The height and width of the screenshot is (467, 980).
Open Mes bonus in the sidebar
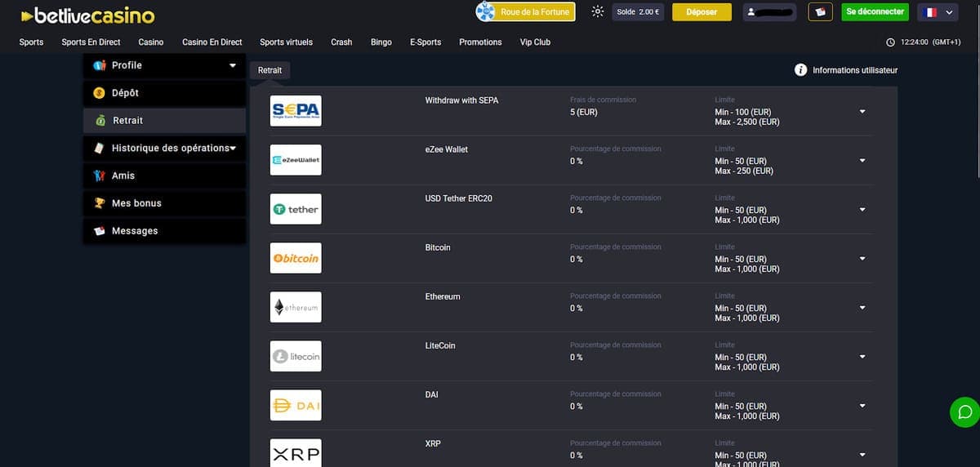(x=136, y=203)
